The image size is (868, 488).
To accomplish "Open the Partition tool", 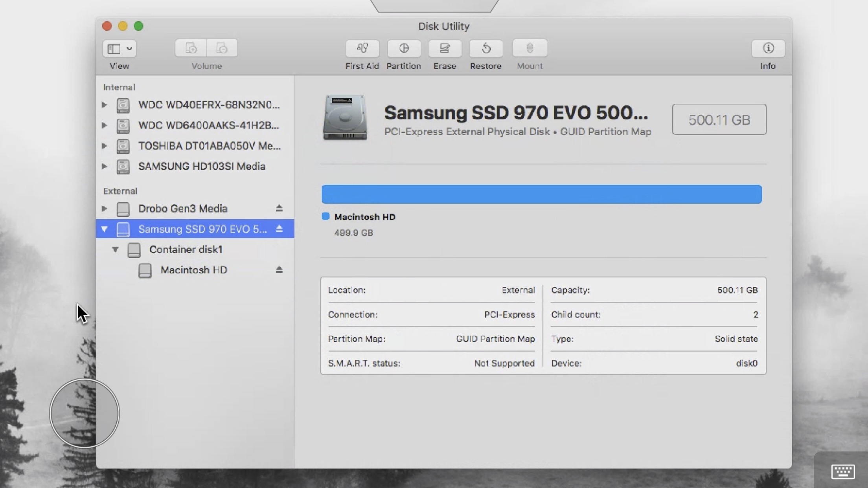I will [x=404, y=48].
